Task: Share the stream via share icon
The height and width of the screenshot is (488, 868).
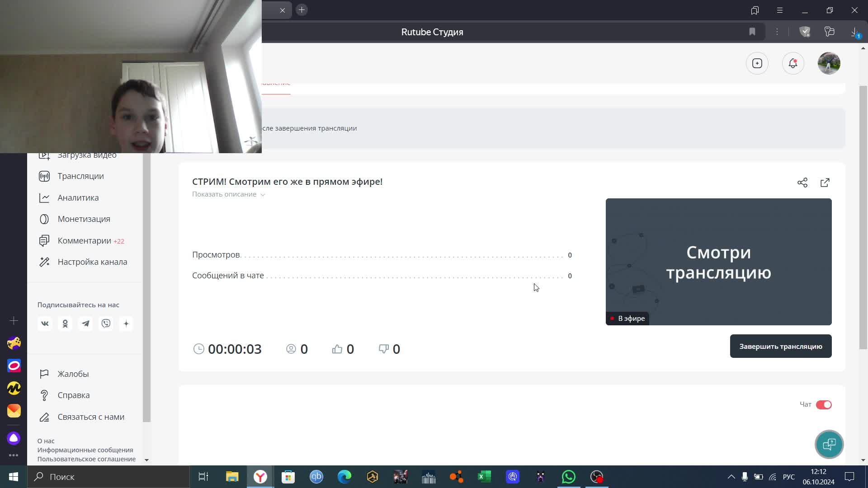Action: pos(802,183)
